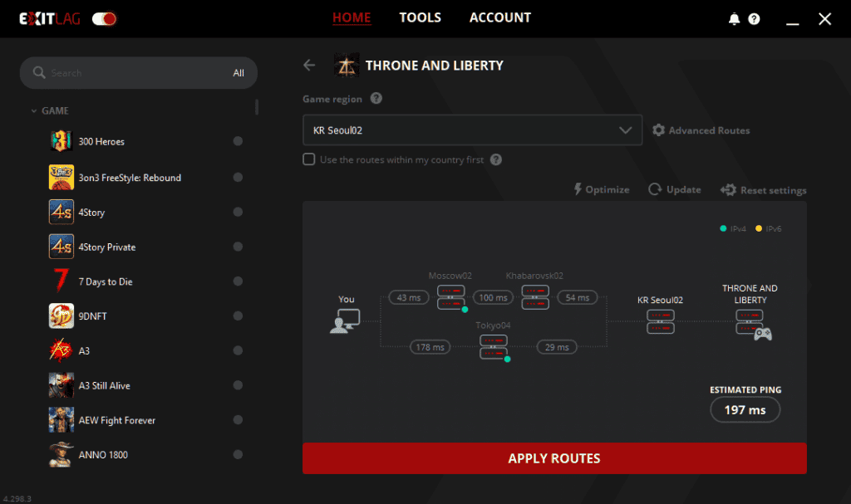Toggle the status dot for 300 Heroes
851x504 pixels.
pyautogui.click(x=238, y=141)
